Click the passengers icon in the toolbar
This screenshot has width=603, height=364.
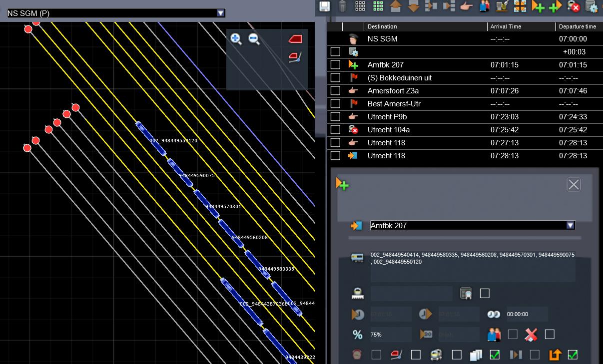coord(484,6)
